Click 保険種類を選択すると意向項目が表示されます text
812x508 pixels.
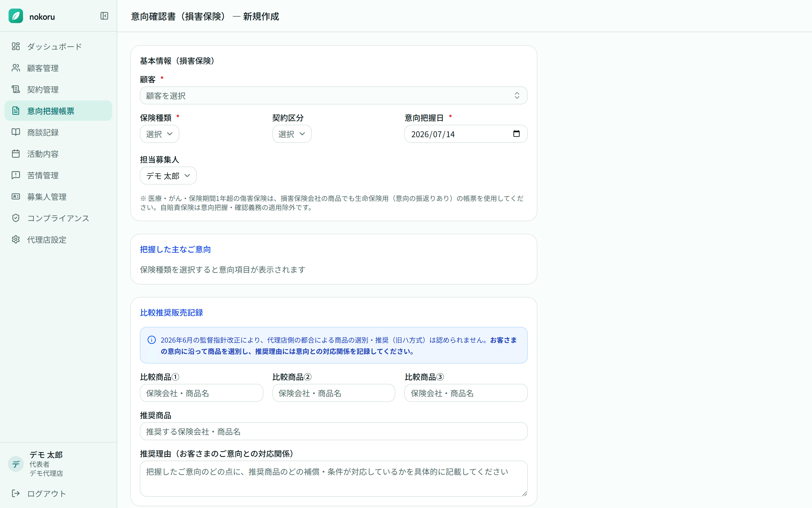222,270
